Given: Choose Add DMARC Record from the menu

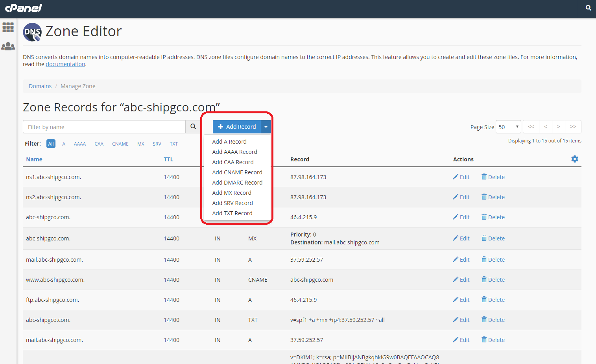Looking at the screenshot, I should pyautogui.click(x=237, y=183).
